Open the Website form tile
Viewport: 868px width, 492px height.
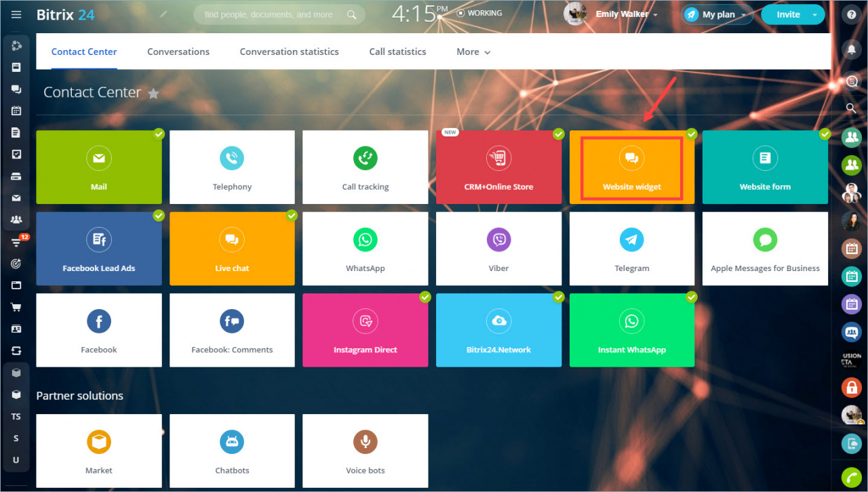pyautogui.click(x=765, y=167)
